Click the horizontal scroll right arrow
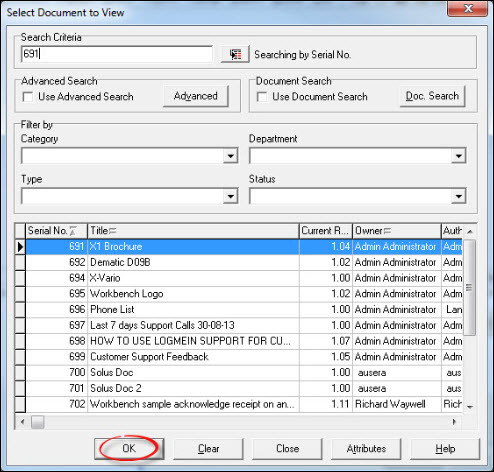This screenshot has width=494, height=472. click(454, 422)
